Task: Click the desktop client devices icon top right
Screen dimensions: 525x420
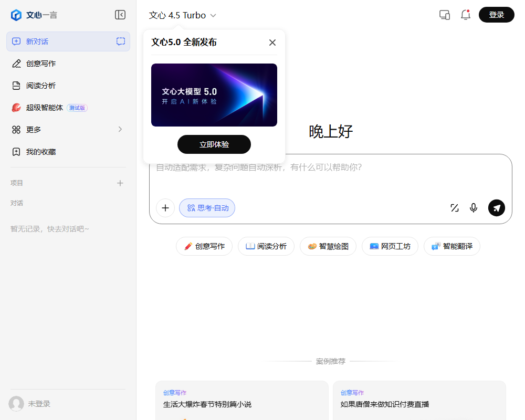Action: 444,15
